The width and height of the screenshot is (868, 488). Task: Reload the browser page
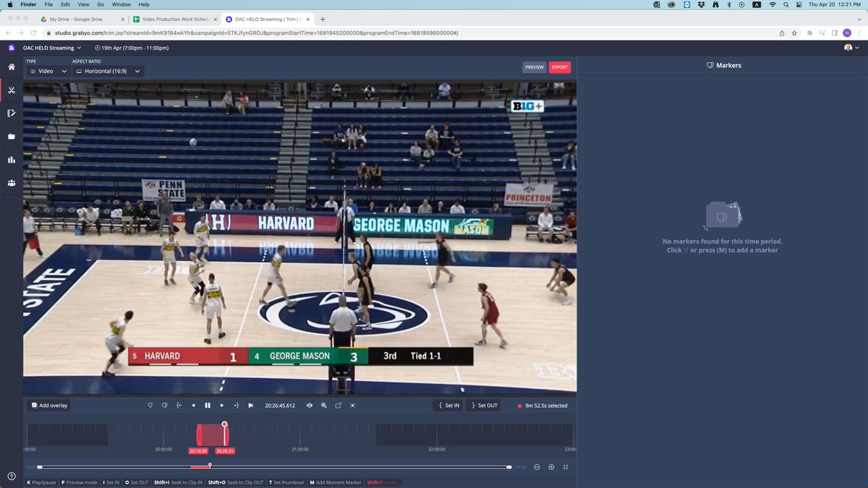pos(35,33)
